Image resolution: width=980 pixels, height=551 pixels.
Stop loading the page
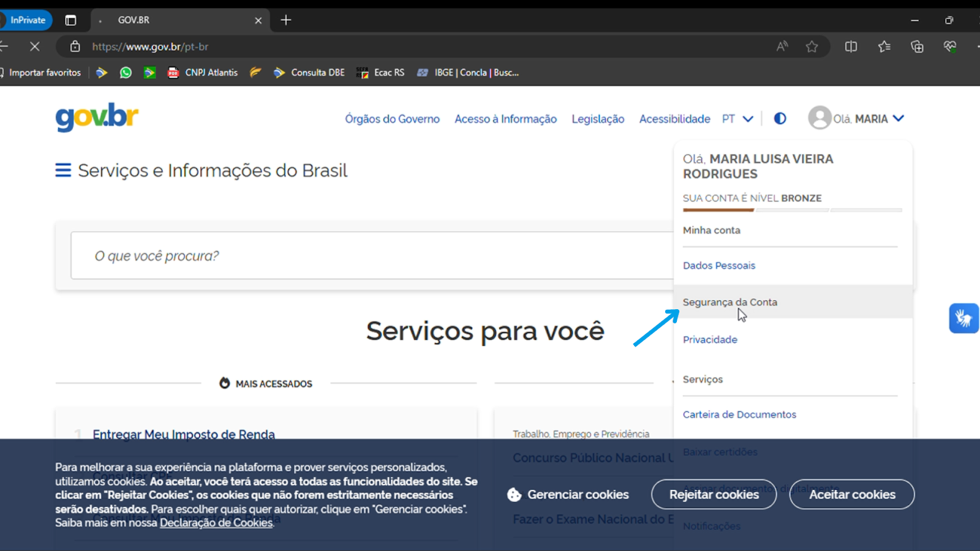point(34,47)
